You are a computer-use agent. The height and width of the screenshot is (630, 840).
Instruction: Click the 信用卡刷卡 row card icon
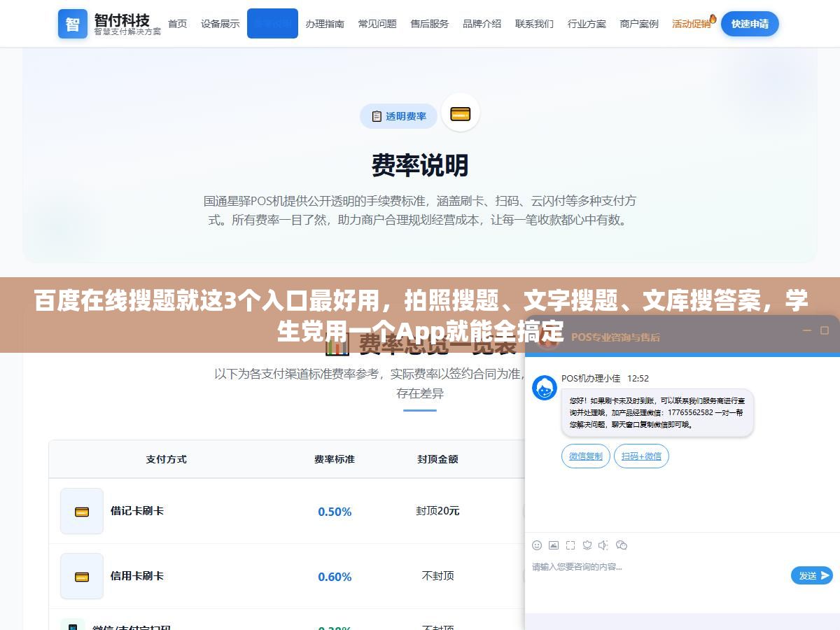(82, 576)
